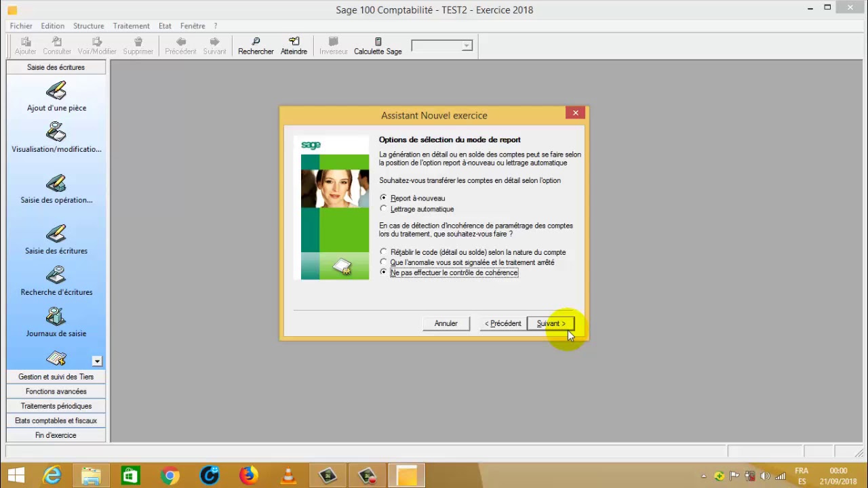The height and width of the screenshot is (488, 868).
Task: Close the Assistant Nouvel exercice dialog
Action: click(x=575, y=113)
